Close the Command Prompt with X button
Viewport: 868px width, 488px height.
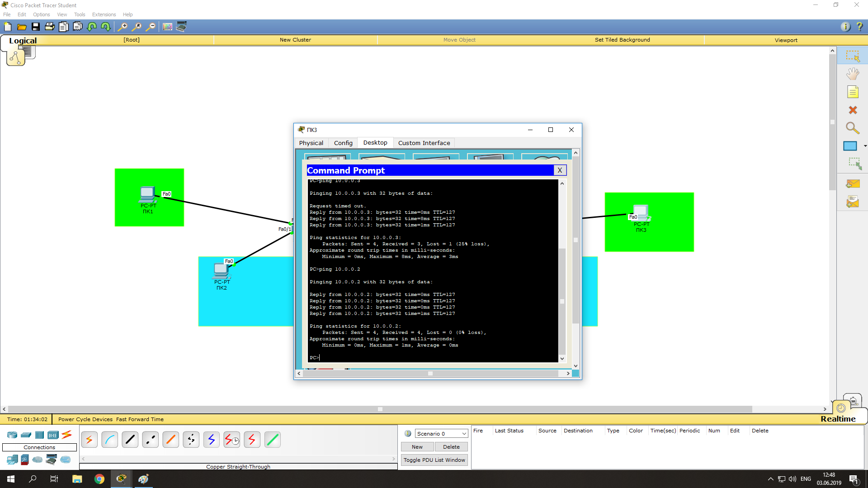click(560, 170)
